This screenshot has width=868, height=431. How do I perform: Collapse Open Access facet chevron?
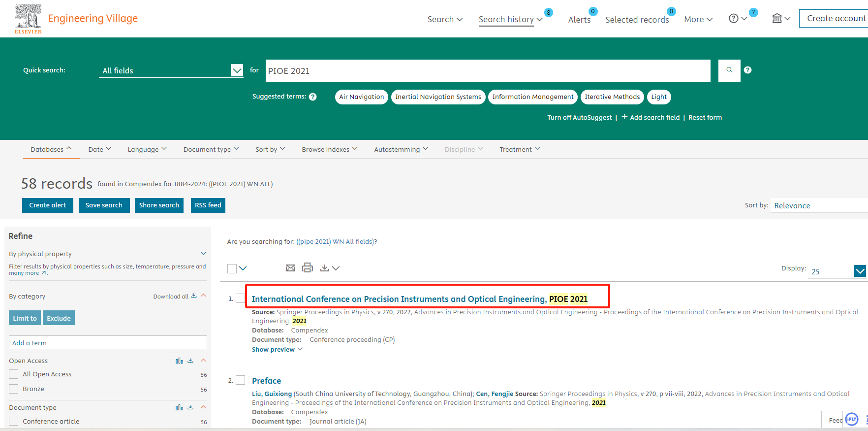[203, 361]
